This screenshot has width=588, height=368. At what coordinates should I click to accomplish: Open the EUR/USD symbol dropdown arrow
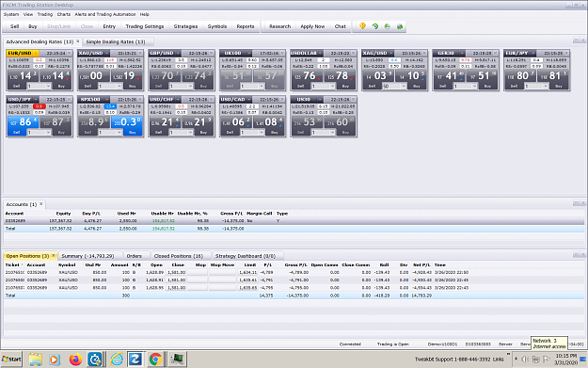36,54
